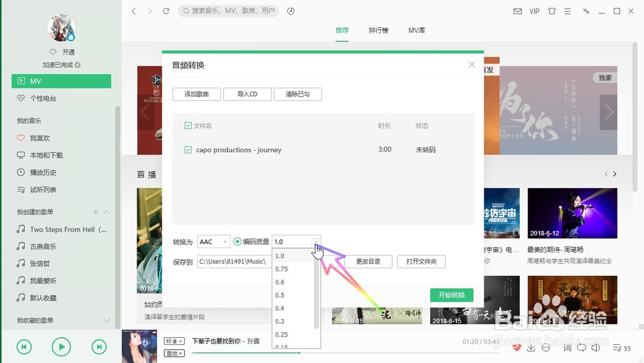Click the 更改目录 button
Image resolution: width=644 pixels, height=363 pixels.
pos(368,262)
